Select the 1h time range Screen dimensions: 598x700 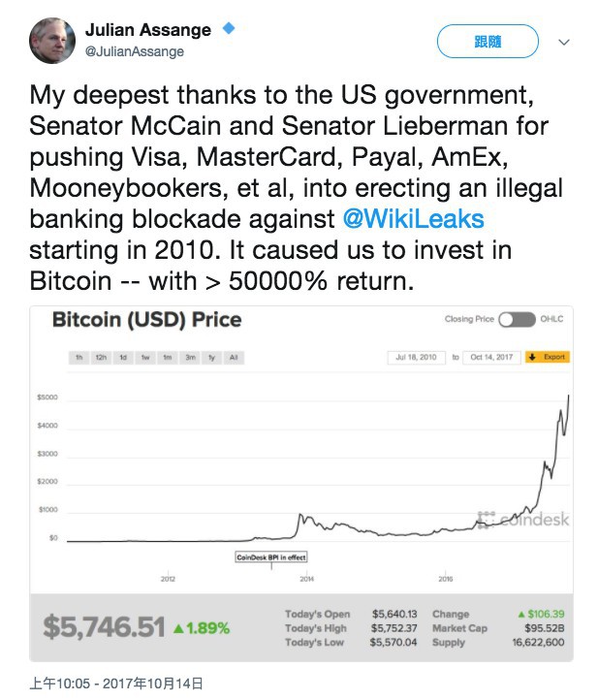(79, 358)
